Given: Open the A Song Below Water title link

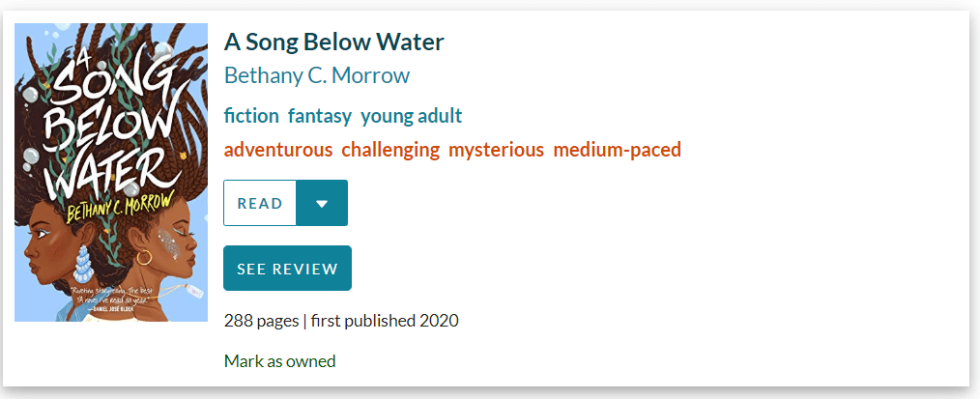Looking at the screenshot, I should 333,43.
